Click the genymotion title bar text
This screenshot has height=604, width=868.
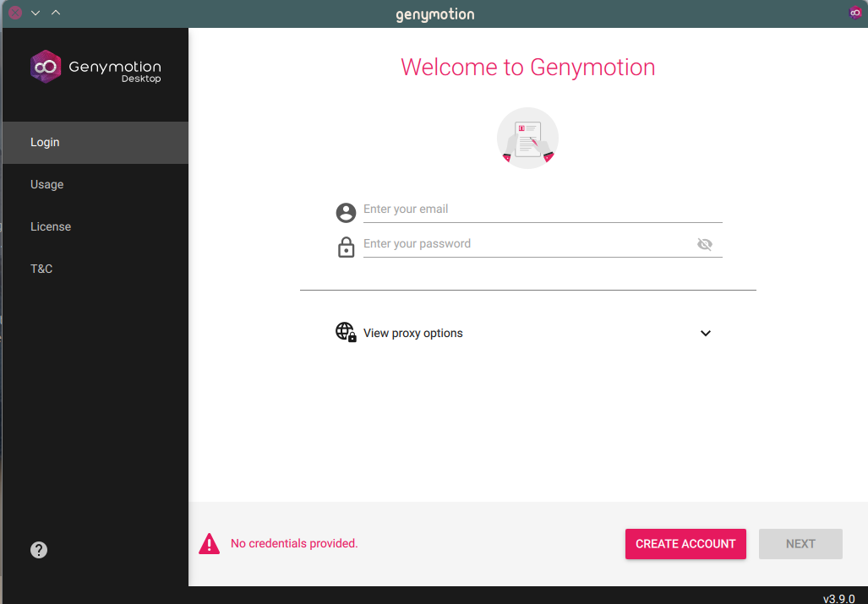pos(435,14)
